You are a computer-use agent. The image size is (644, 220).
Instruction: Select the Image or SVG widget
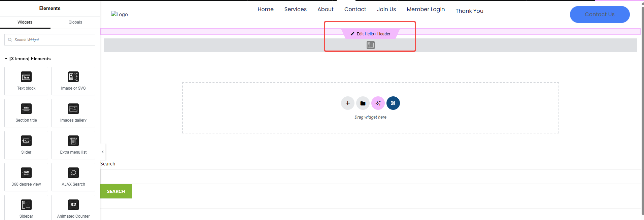(73, 81)
